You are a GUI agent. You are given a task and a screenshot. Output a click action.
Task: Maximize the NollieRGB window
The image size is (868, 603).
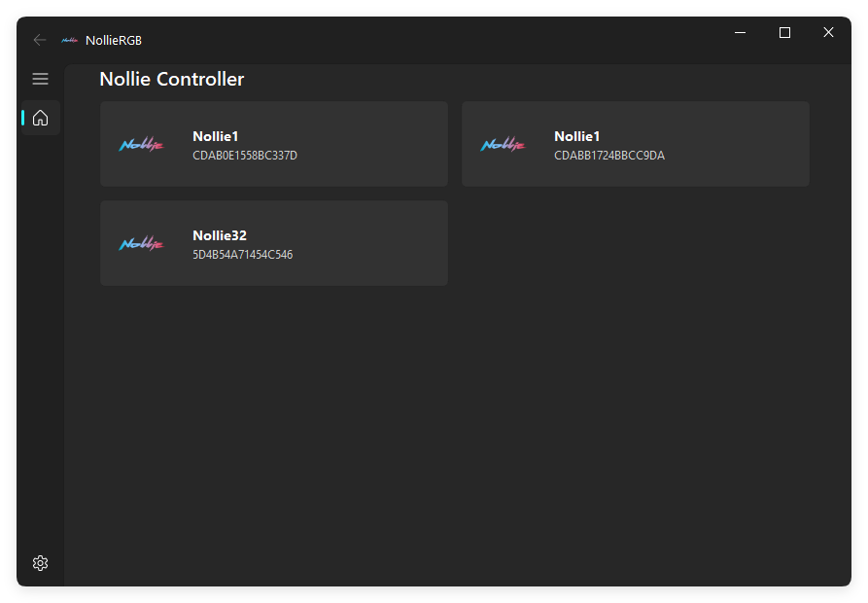pyautogui.click(x=784, y=33)
